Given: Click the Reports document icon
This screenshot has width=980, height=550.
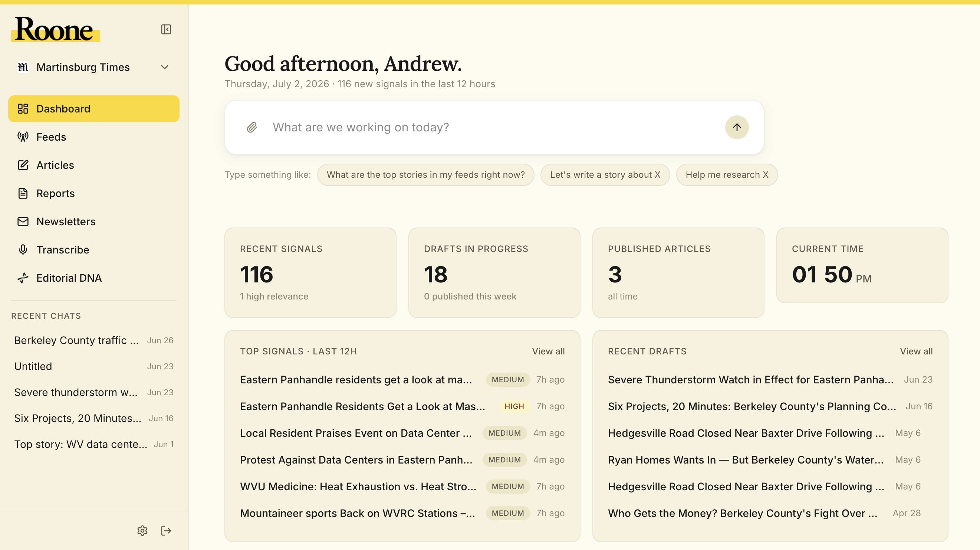Looking at the screenshot, I should tap(23, 193).
